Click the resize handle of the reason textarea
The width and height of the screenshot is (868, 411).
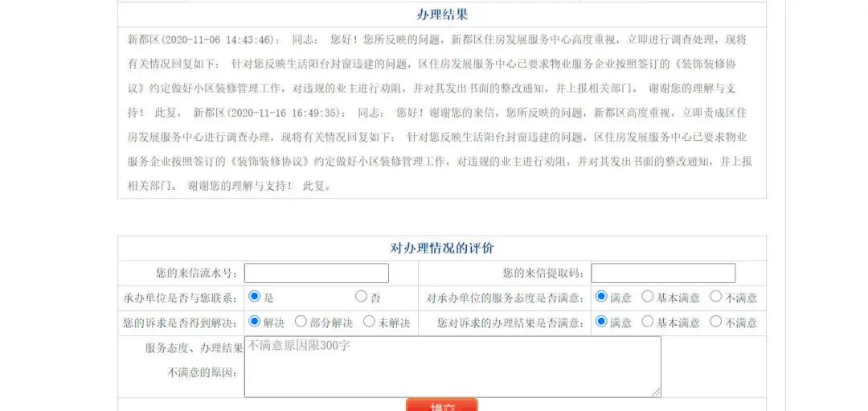(657, 393)
